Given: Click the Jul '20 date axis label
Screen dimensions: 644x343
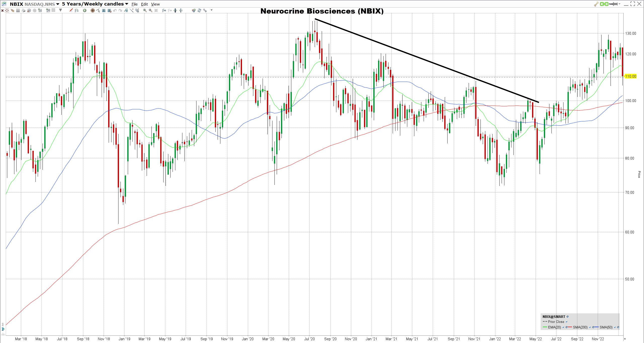Looking at the screenshot, I should coord(309,339).
